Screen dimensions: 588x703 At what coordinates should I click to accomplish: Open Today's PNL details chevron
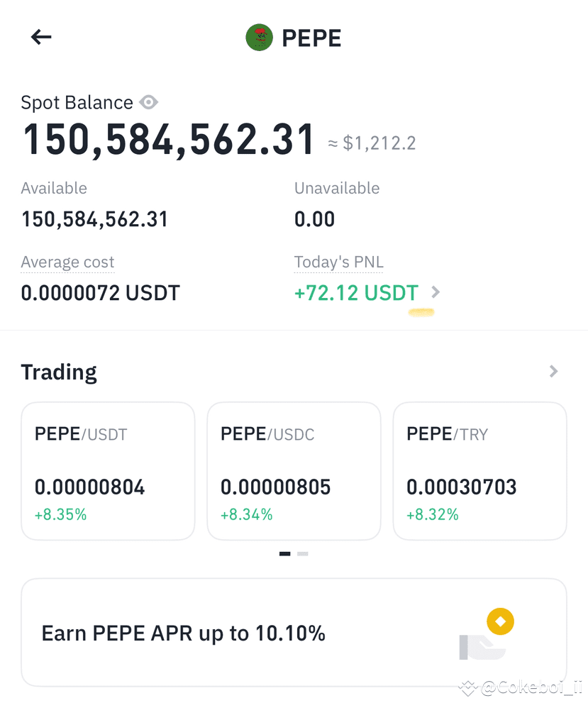tap(436, 292)
